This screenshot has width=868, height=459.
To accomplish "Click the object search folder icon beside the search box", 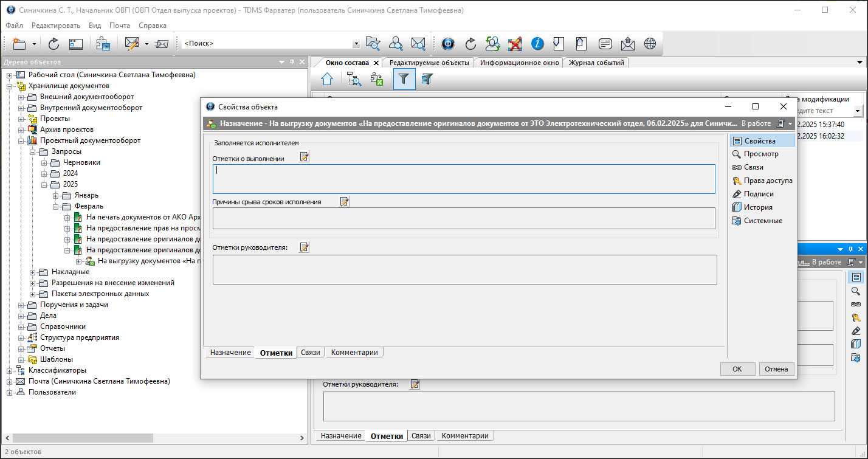I will [373, 44].
